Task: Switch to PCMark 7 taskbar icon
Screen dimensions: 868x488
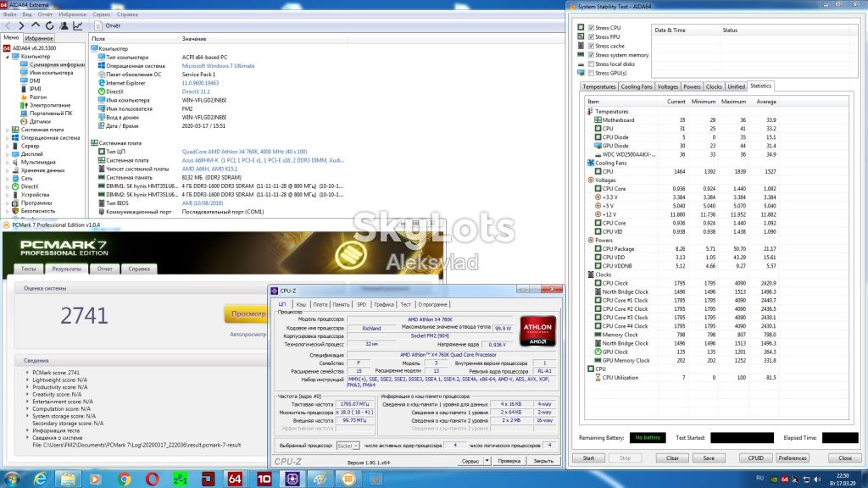Action: [x=348, y=479]
